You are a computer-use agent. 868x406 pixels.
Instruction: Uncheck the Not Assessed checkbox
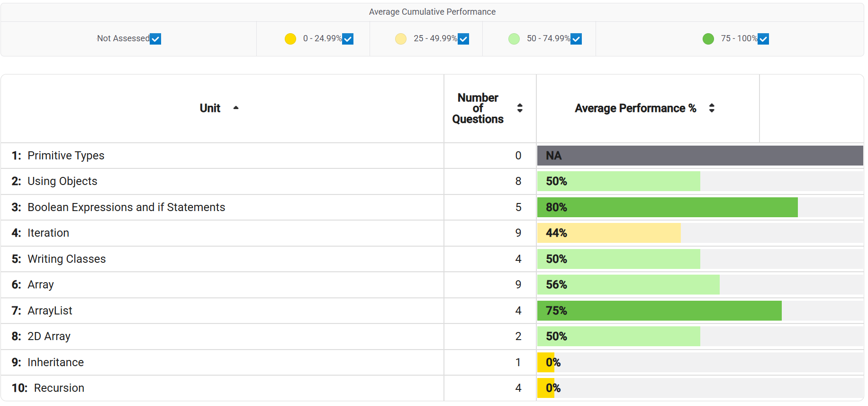(155, 39)
